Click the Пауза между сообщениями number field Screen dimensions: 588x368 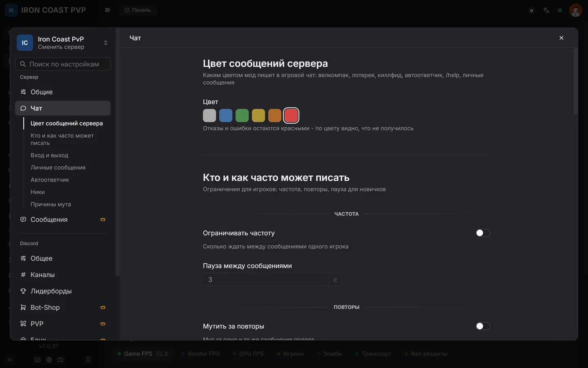tap(266, 280)
